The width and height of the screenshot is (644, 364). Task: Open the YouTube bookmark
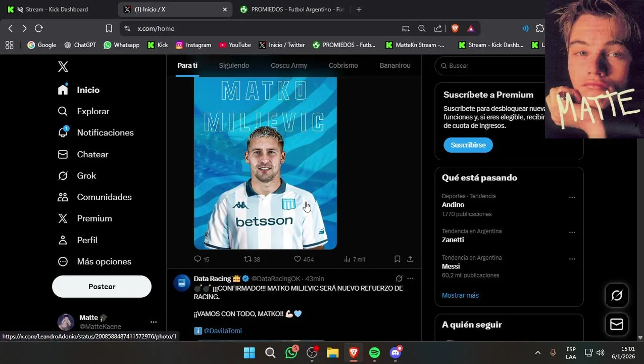[x=235, y=45]
